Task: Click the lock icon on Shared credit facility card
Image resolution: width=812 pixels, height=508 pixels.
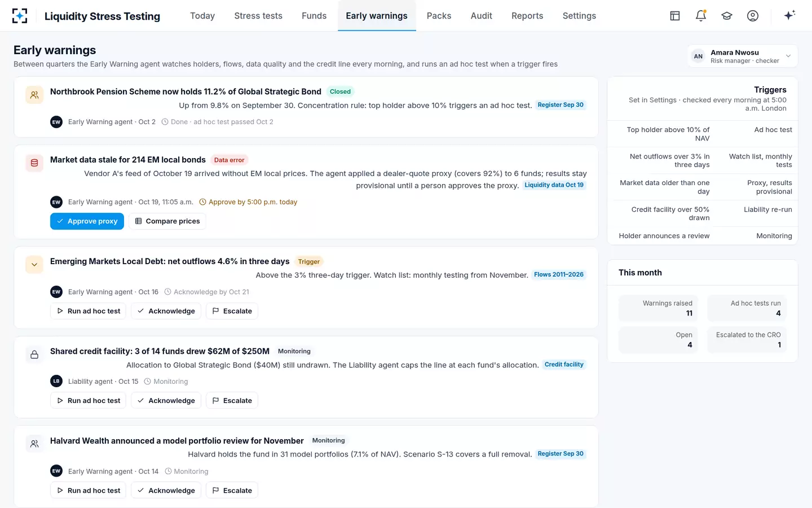Action: (x=34, y=354)
